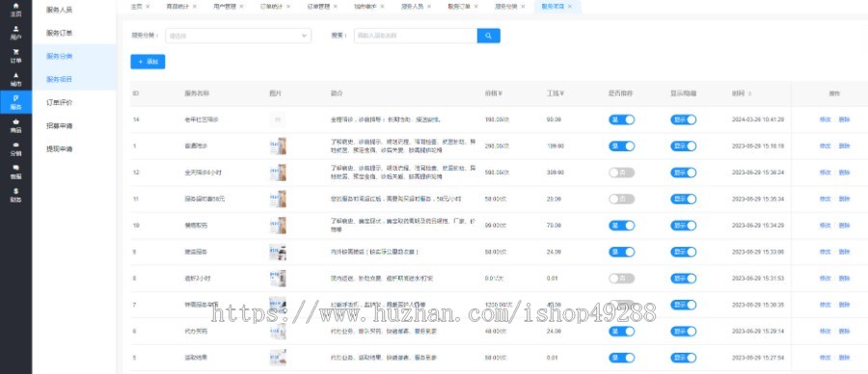The image size is (868, 374).
Task: Click the blue 添加 add button
Action: click(x=148, y=62)
